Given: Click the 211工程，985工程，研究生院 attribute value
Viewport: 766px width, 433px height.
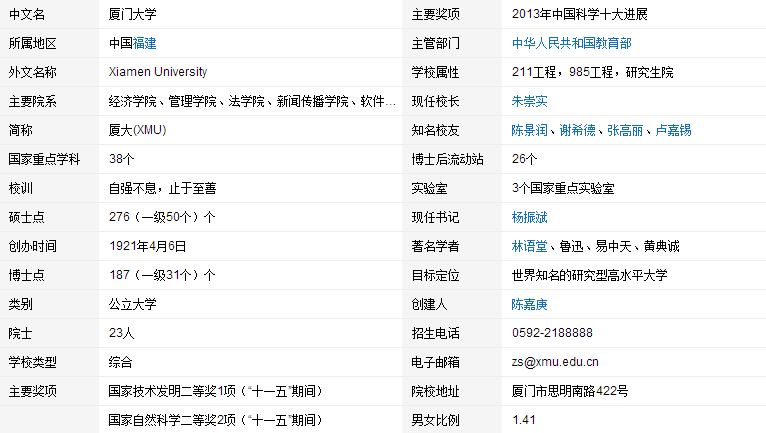Looking at the screenshot, I should [x=593, y=72].
